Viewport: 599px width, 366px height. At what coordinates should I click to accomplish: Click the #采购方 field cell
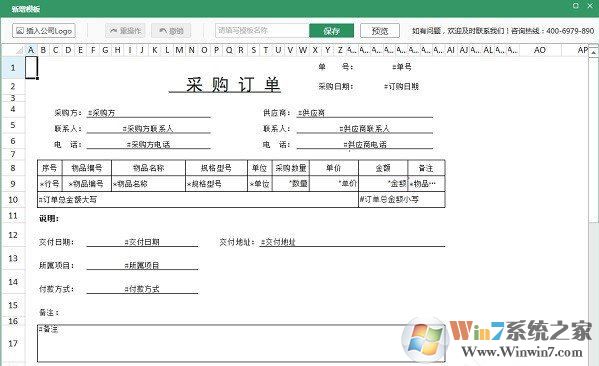tap(149, 113)
